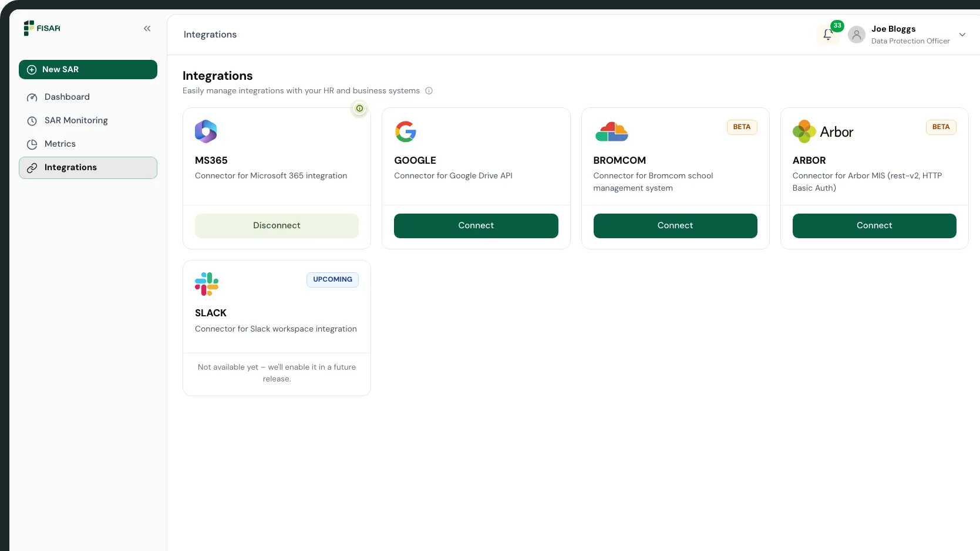
Task: Click the user avatar icon
Action: tap(857, 35)
